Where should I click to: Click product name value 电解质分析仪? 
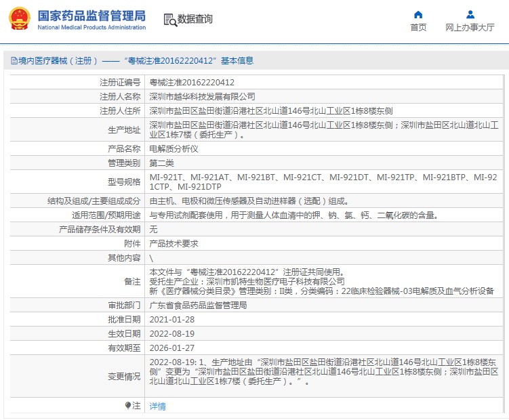[174, 148]
